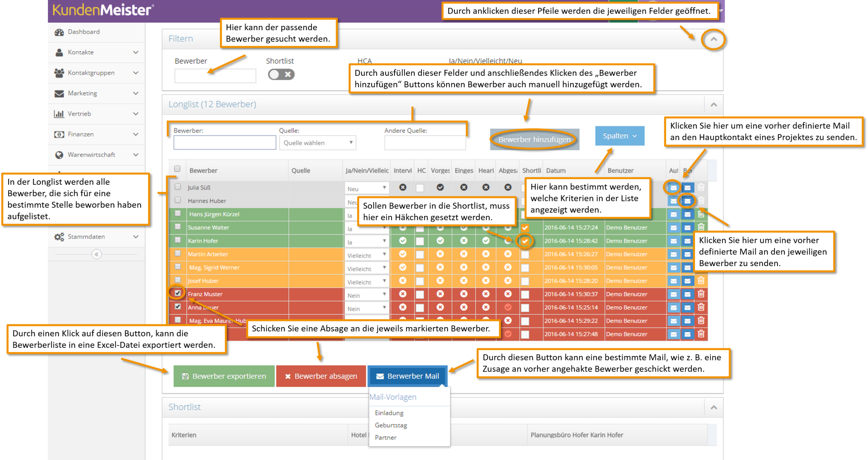The height and width of the screenshot is (460, 868).
Task: Collapse sidebar with double-arrow icon
Action: (97, 254)
